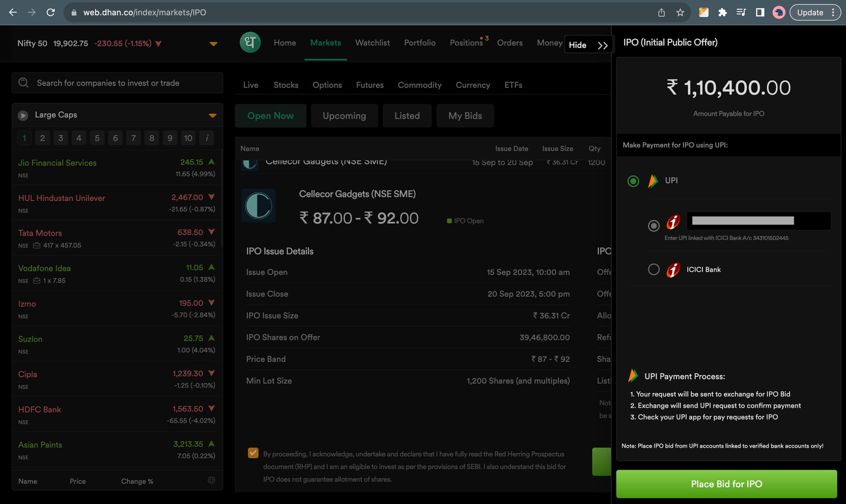Open extensions puzzle icon
846x504 pixels.
point(722,12)
